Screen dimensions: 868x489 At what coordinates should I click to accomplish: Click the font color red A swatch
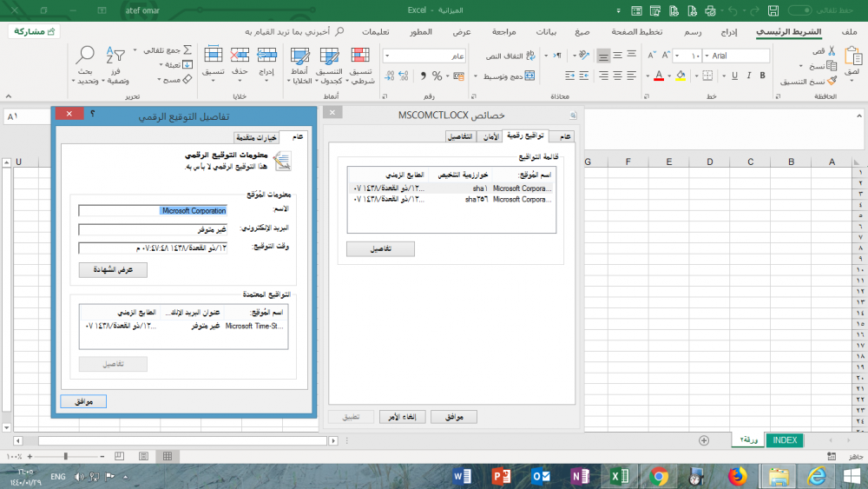[658, 76]
